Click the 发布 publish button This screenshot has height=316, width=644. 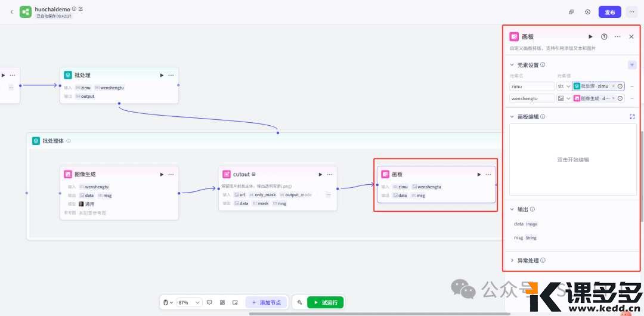point(609,12)
